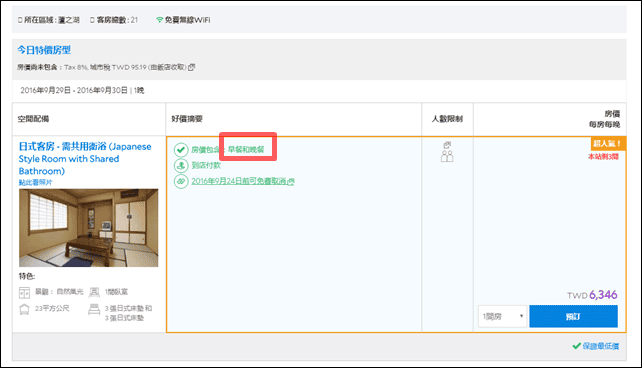The height and width of the screenshot is (368, 642).
Task: Click the Japanese room photo thumbnail
Action: click(88, 228)
